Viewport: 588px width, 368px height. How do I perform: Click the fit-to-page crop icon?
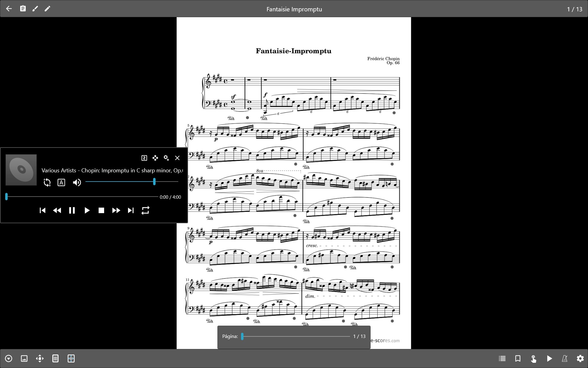tap(71, 358)
